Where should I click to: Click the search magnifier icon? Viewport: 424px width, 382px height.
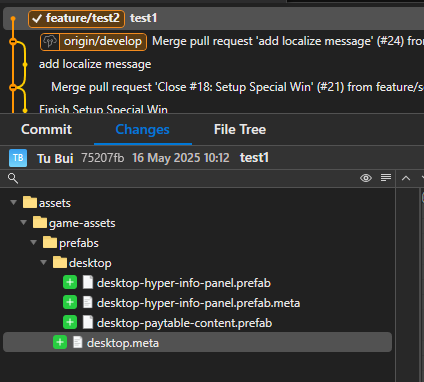13,178
